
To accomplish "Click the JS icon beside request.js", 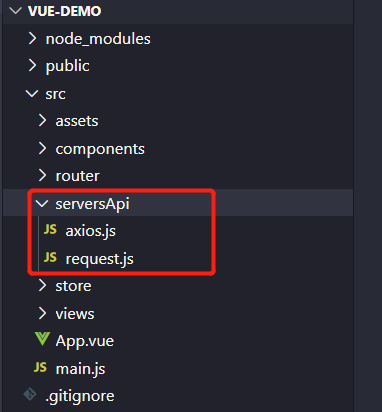I will click(50, 258).
